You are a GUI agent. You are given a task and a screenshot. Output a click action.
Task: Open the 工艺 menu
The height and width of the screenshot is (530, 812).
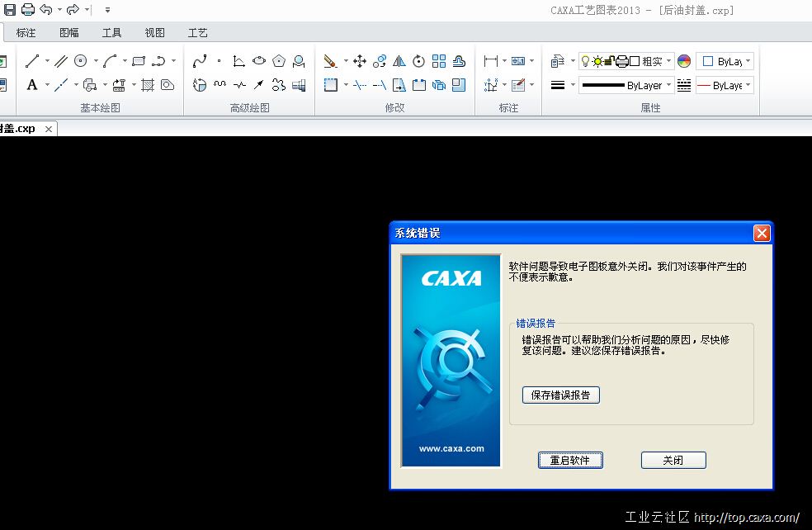click(197, 32)
